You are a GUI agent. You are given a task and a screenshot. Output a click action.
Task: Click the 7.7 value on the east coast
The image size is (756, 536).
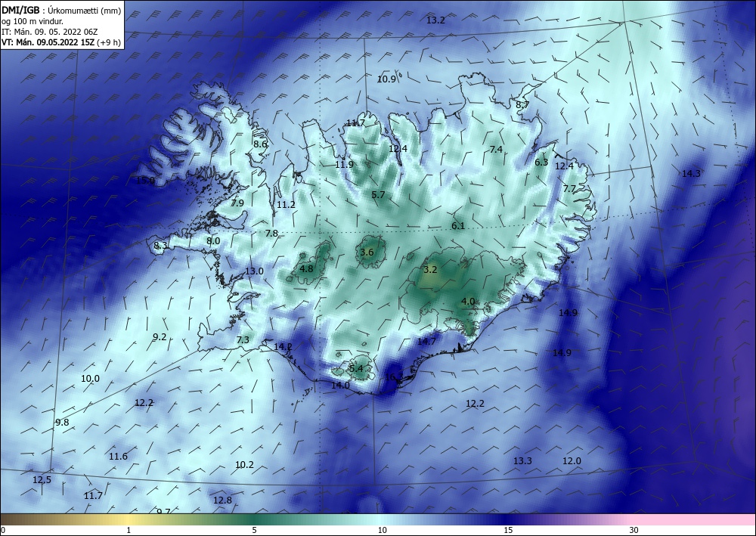569,189
